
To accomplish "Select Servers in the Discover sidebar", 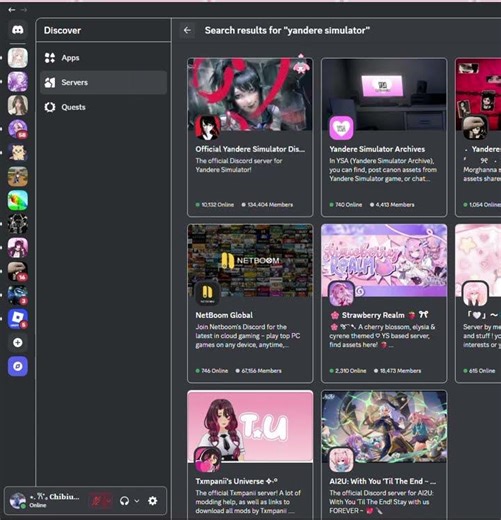I will pyautogui.click(x=103, y=82).
